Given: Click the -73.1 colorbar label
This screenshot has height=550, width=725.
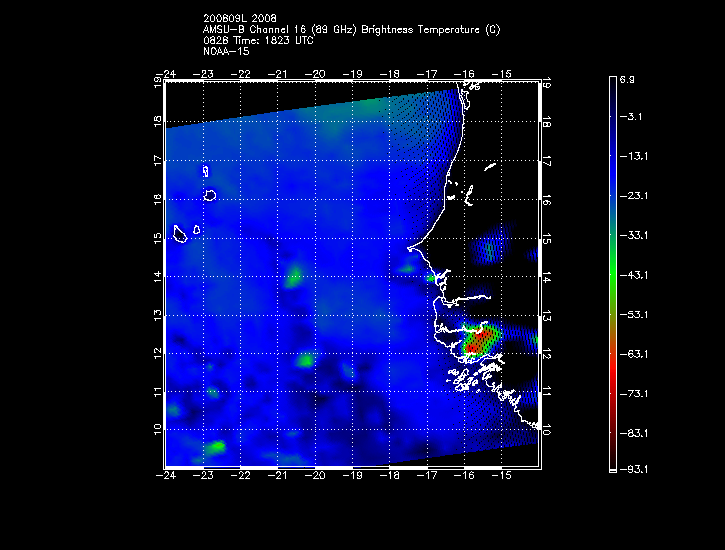Looking at the screenshot, I should [x=633, y=394].
